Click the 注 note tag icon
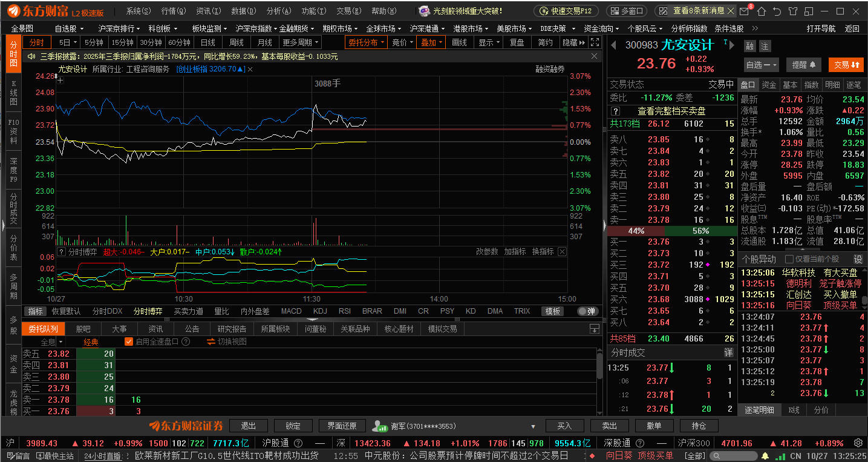The image size is (868, 462). [x=765, y=46]
